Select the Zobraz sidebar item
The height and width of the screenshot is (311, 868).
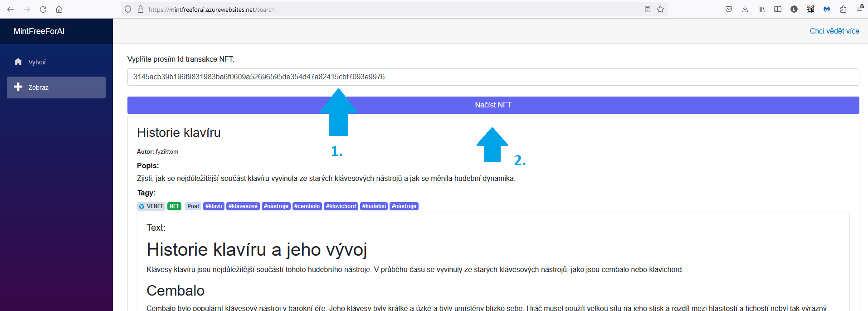point(56,87)
